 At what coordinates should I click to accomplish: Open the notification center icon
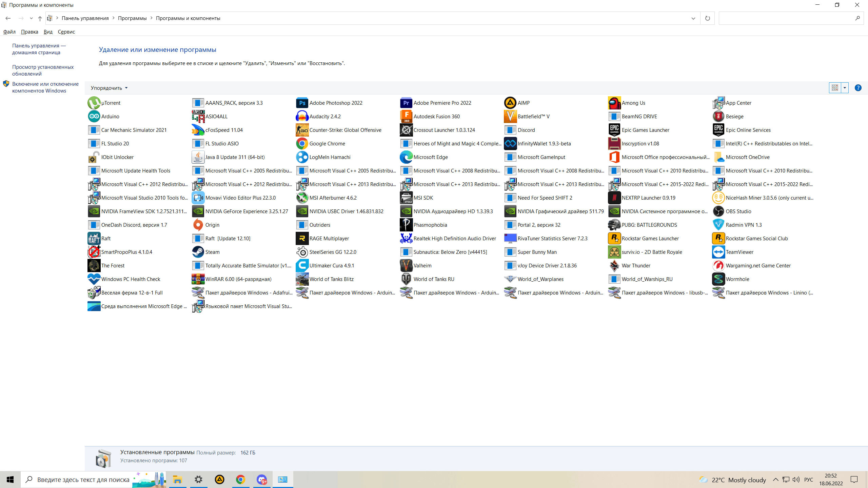[854, 480]
